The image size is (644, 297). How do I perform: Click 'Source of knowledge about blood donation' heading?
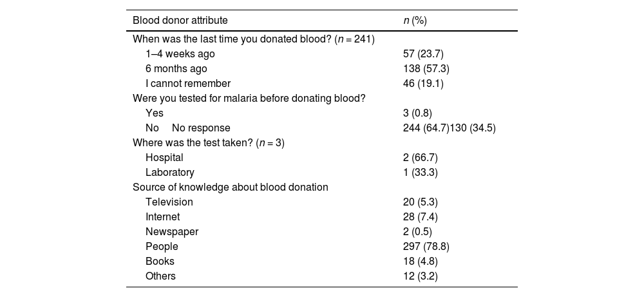pos(230,187)
